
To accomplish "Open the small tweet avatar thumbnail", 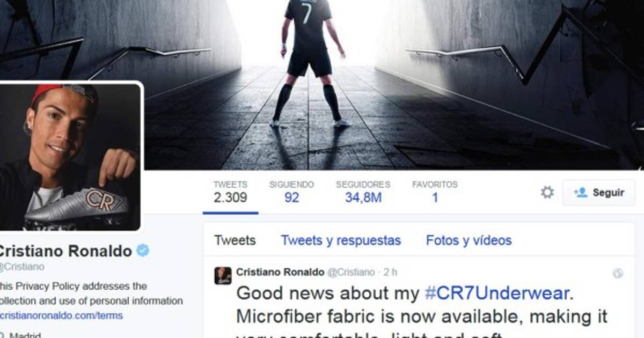I will point(223,276).
